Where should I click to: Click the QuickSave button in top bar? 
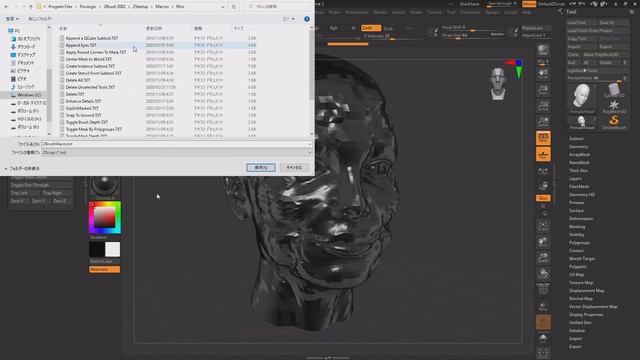[x=469, y=4]
